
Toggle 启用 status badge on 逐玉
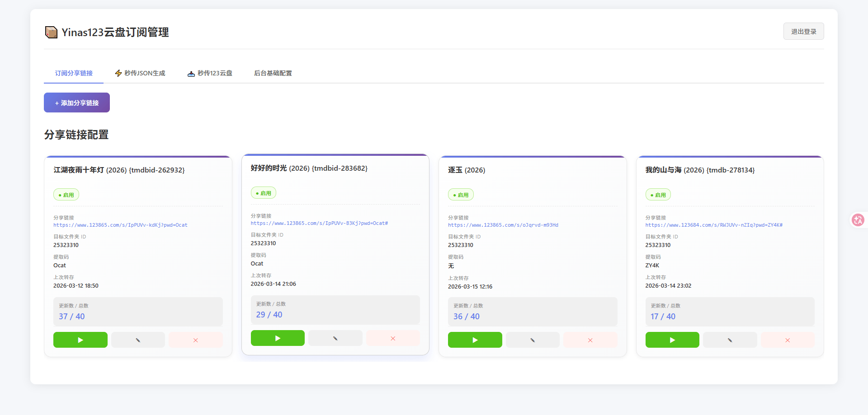[x=461, y=195]
